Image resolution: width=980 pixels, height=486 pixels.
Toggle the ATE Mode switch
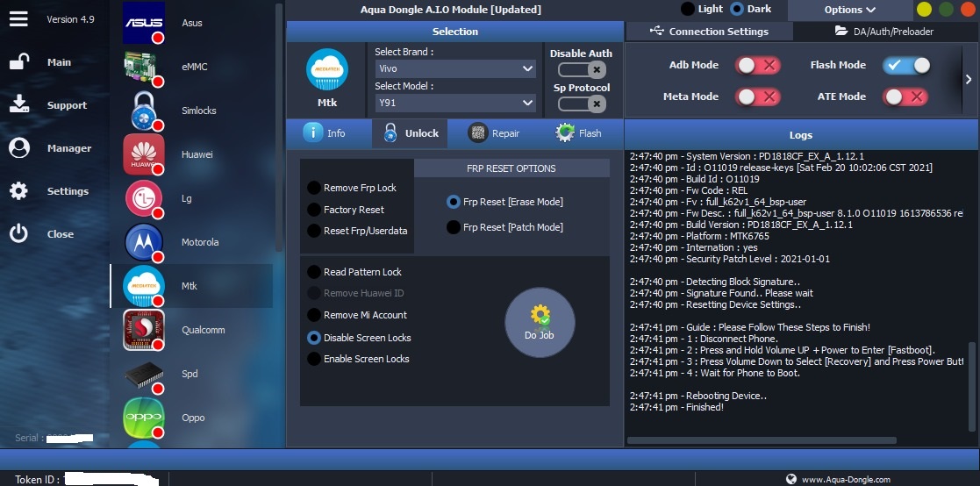[x=905, y=96]
